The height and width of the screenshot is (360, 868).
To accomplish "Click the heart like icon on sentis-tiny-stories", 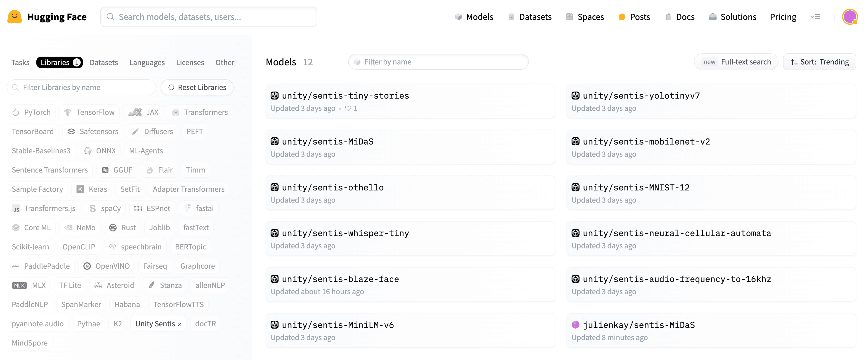I will 348,108.
